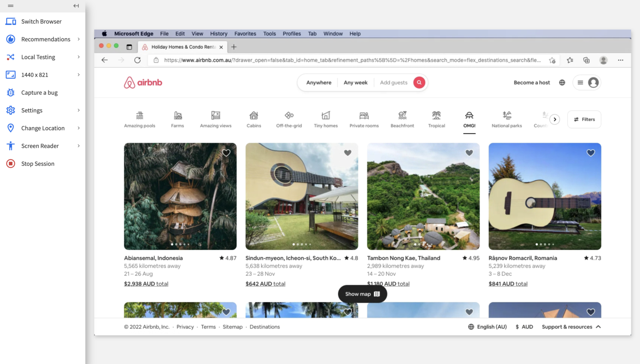
Task: Open the Filters button
Action: point(584,120)
